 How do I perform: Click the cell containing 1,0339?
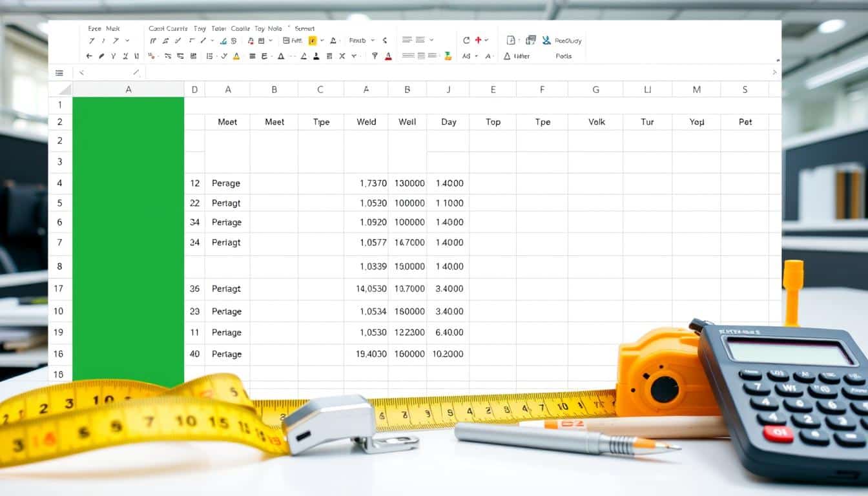coord(366,266)
